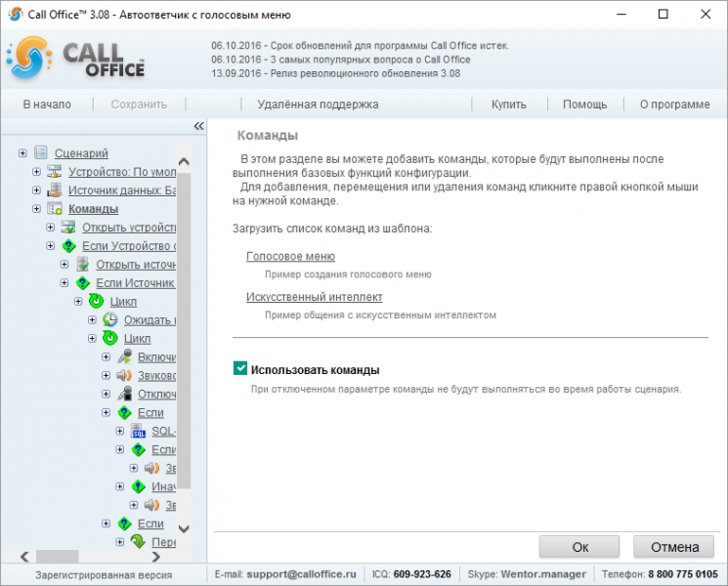Click the Отмена button
728x586 pixels.
tap(674, 547)
